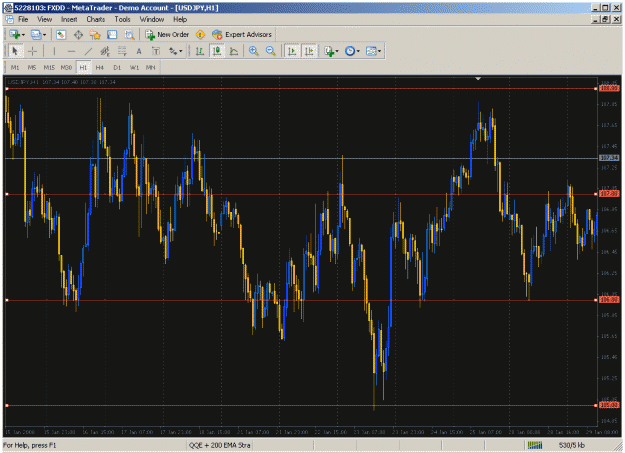The width and height of the screenshot is (625, 453).
Task: Minimize the inner chart window
Action: click(x=596, y=19)
